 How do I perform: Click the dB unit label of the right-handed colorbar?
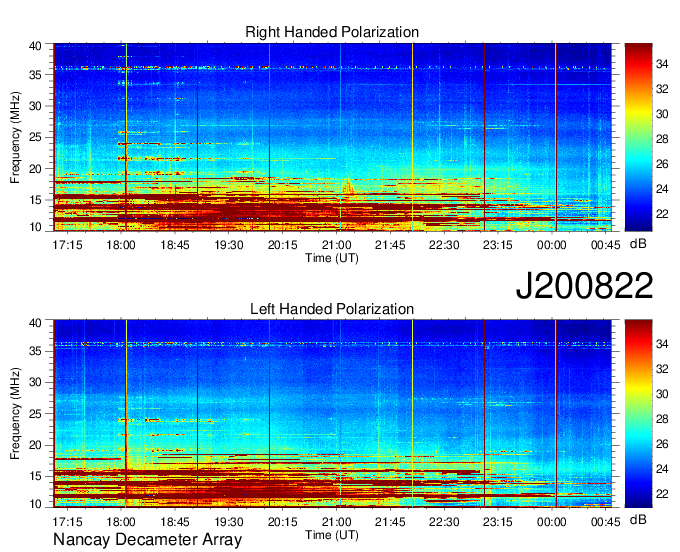pyautogui.click(x=638, y=244)
